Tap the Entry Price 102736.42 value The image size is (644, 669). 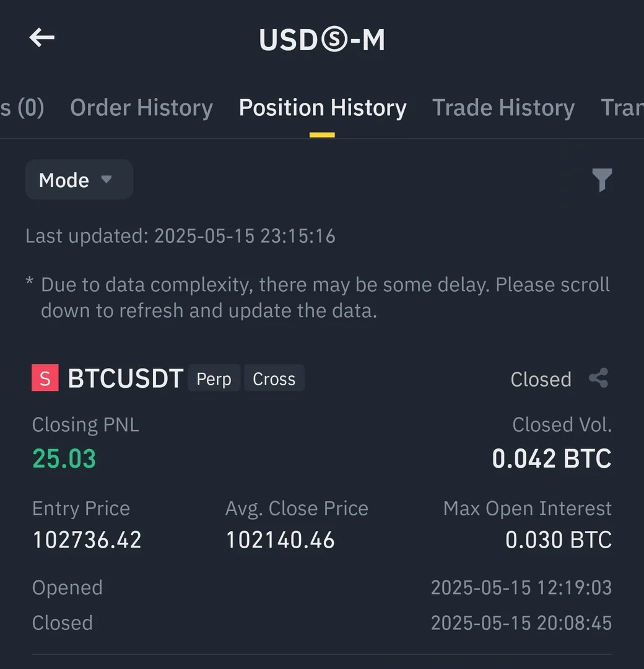tap(87, 540)
